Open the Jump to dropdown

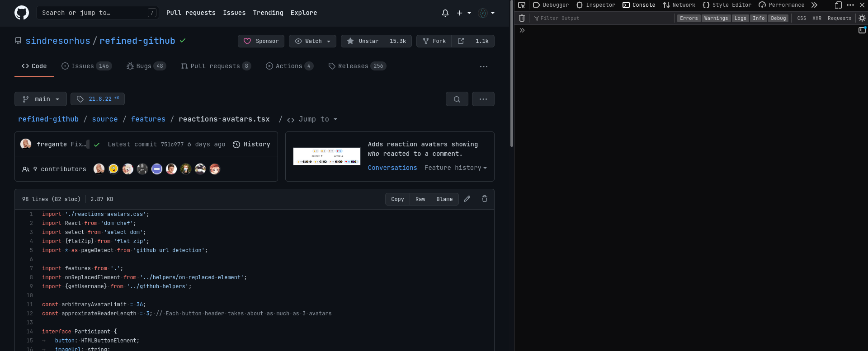coord(312,119)
